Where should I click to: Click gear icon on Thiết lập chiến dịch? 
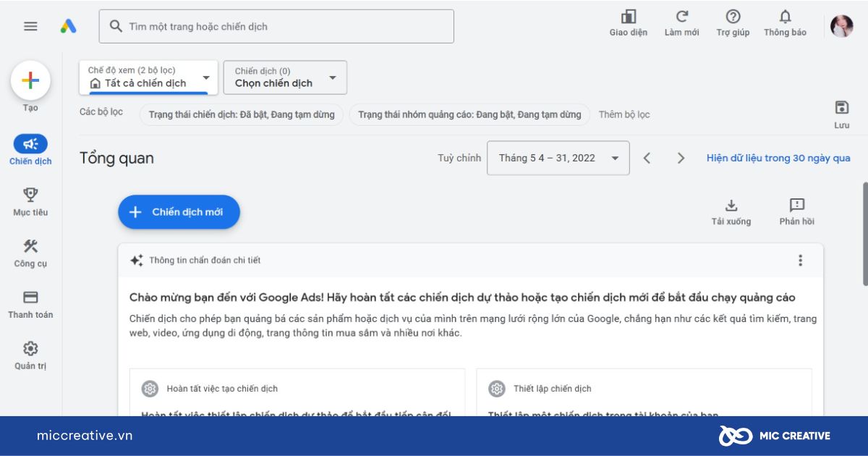[497, 389]
